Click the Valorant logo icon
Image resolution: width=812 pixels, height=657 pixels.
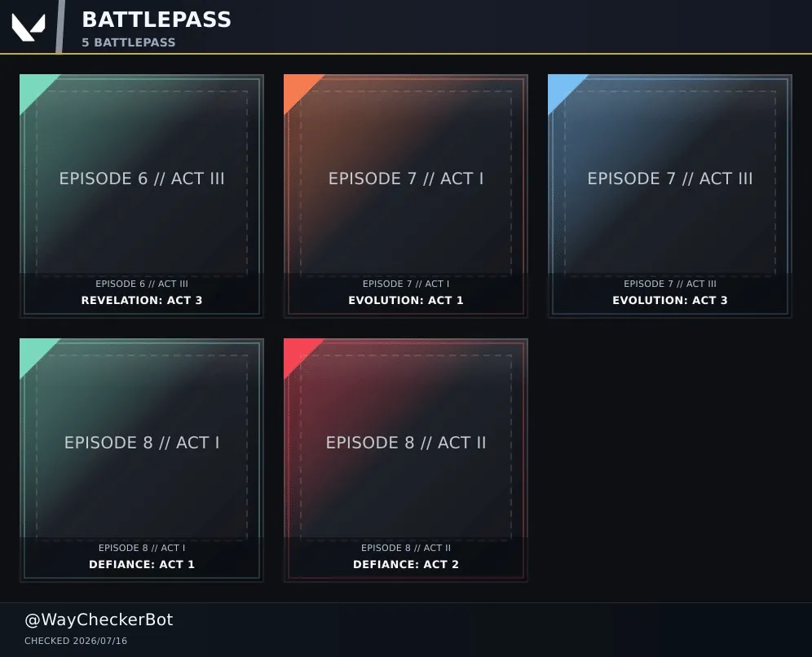[x=29, y=27]
